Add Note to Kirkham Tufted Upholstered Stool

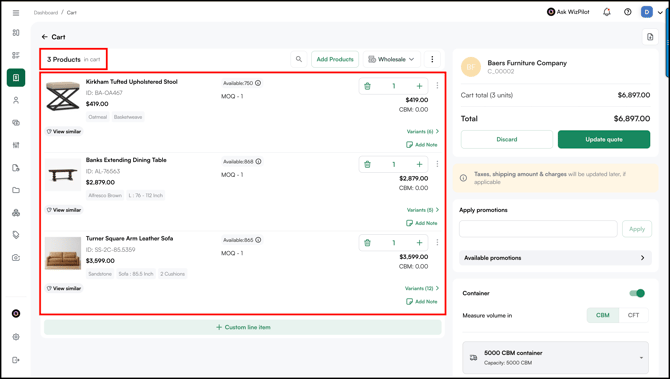pos(421,145)
